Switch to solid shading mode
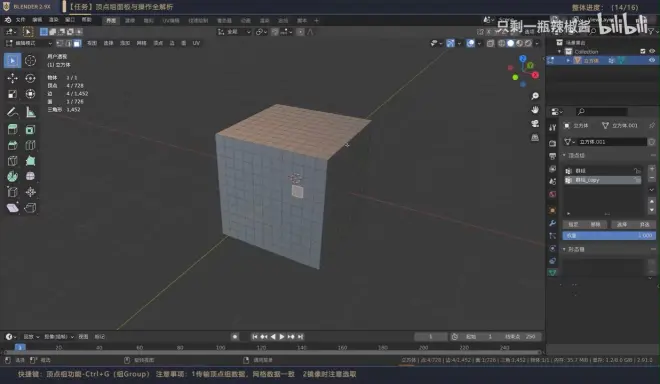Viewport: 660px width, 384px height. (511, 43)
